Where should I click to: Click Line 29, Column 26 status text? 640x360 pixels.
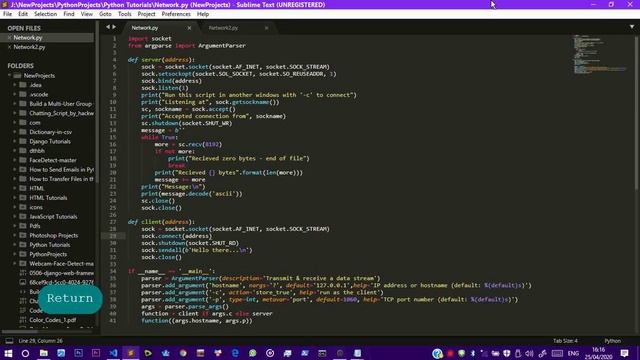click(x=40, y=340)
